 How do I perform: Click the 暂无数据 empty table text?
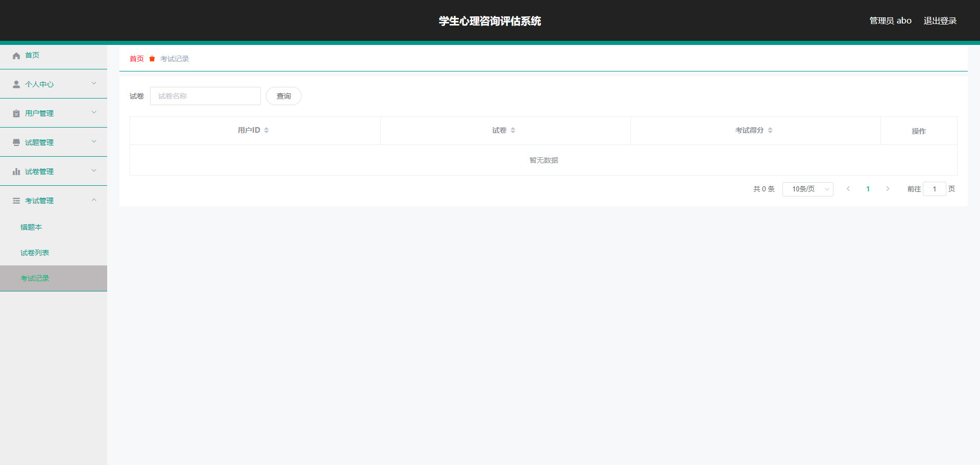point(544,160)
